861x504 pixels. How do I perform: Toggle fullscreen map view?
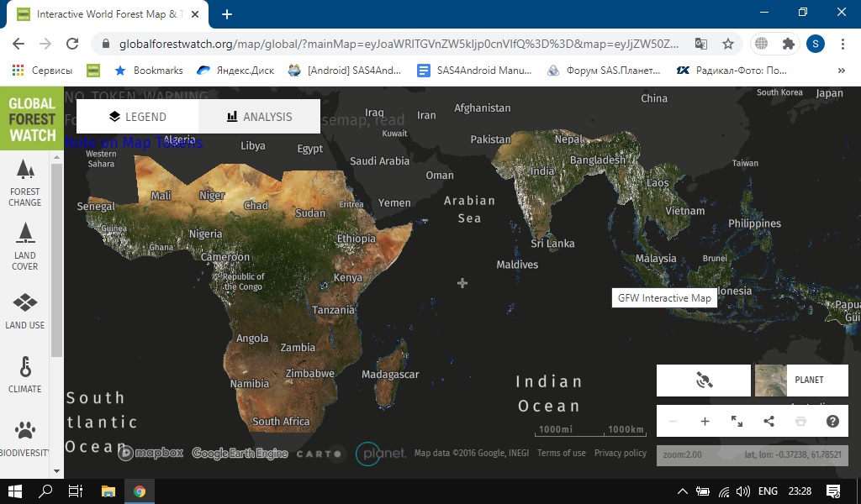[737, 422]
